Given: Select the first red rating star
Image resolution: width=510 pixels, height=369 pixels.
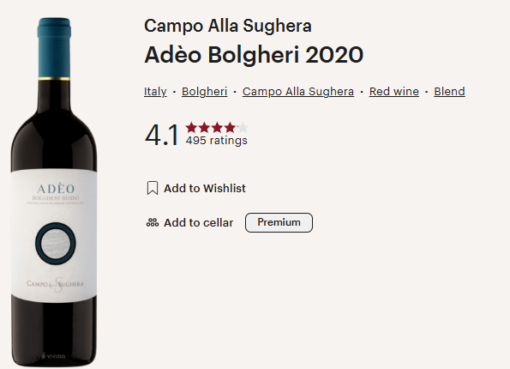Looking at the screenshot, I should click(x=191, y=127).
